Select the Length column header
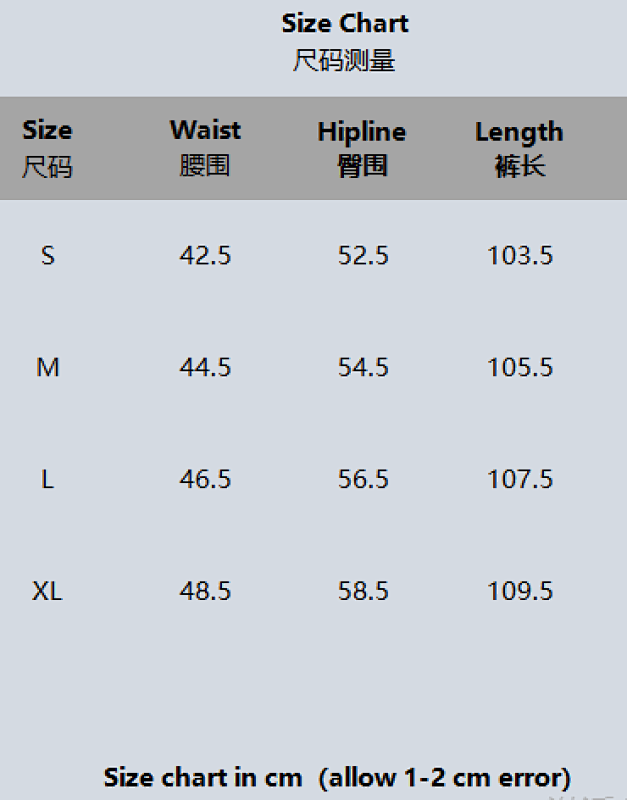Viewport: 627px width, 800px height. pyautogui.click(x=519, y=149)
